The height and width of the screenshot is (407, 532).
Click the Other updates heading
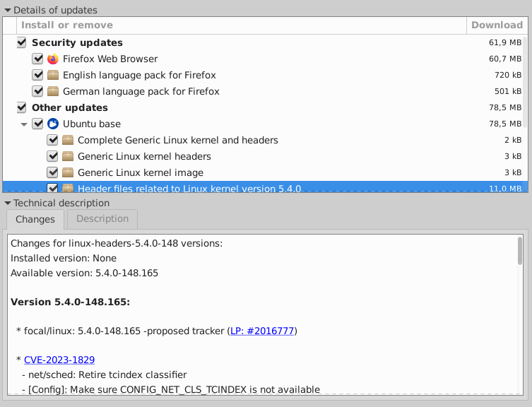point(69,107)
